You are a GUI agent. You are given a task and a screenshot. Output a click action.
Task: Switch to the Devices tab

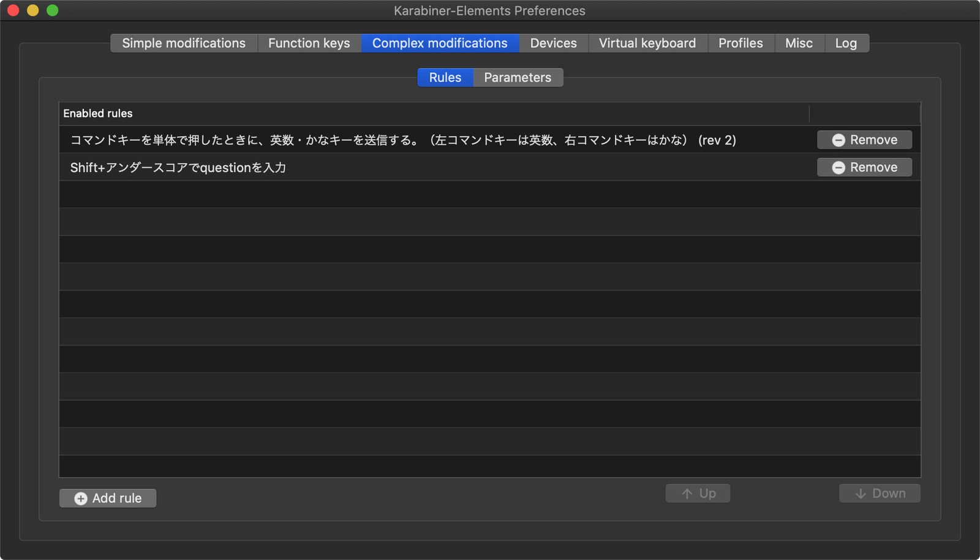pos(552,43)
